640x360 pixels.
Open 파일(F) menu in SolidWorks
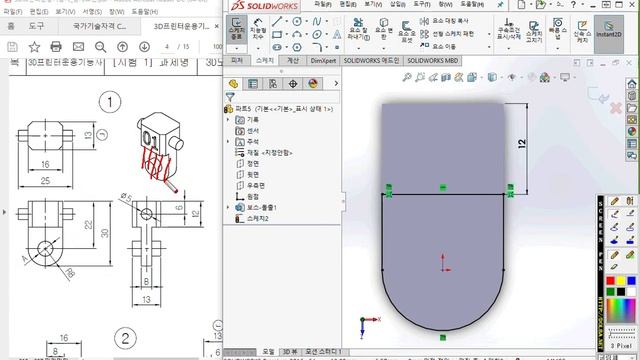point(323,4)
